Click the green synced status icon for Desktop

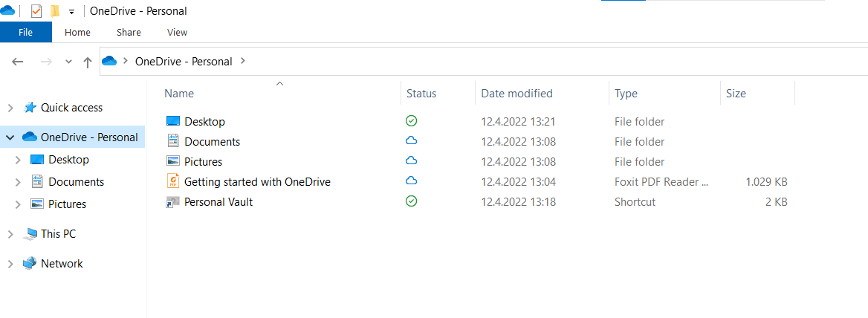tap(411, 120)
